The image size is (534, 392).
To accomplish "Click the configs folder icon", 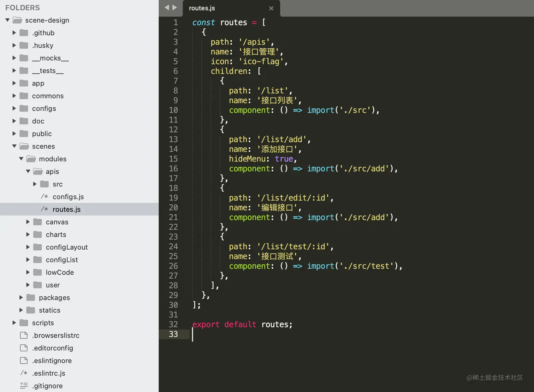I will pyautogui.click(x=24, y=108).
